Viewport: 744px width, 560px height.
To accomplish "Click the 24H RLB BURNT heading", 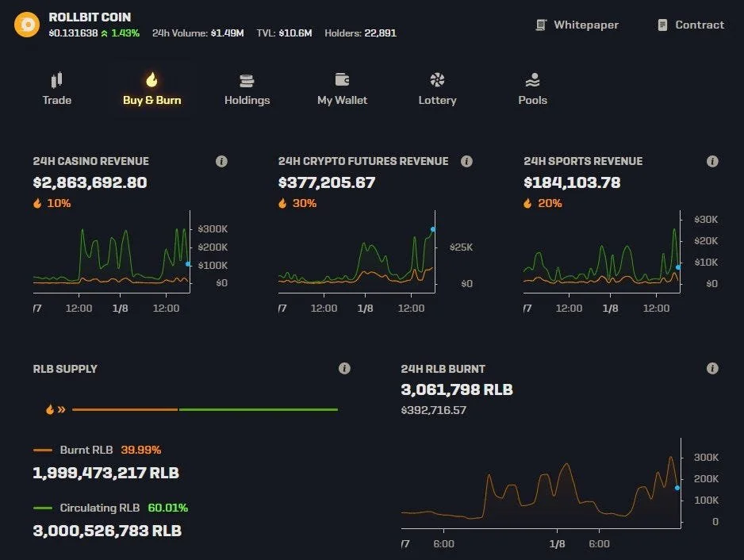I will (443, 369).
